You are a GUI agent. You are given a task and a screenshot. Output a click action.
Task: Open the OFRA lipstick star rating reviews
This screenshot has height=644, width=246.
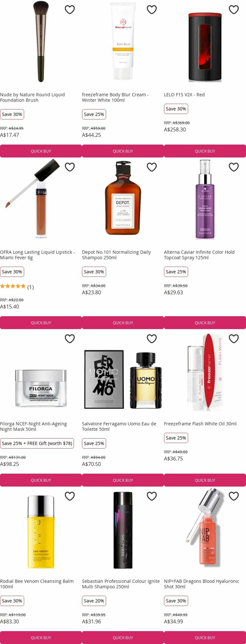[17, 287]
